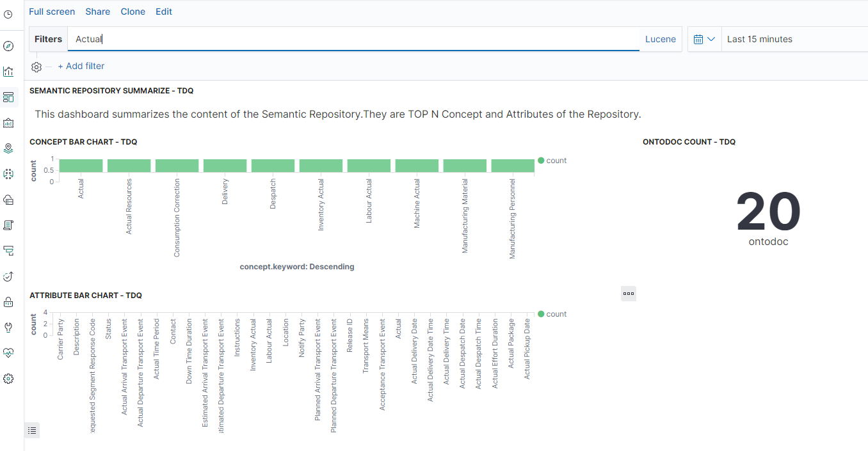Toggle the count legend on Attribute bar chart
The height and width of the screenshot is (451, 868).
(552, 313)
